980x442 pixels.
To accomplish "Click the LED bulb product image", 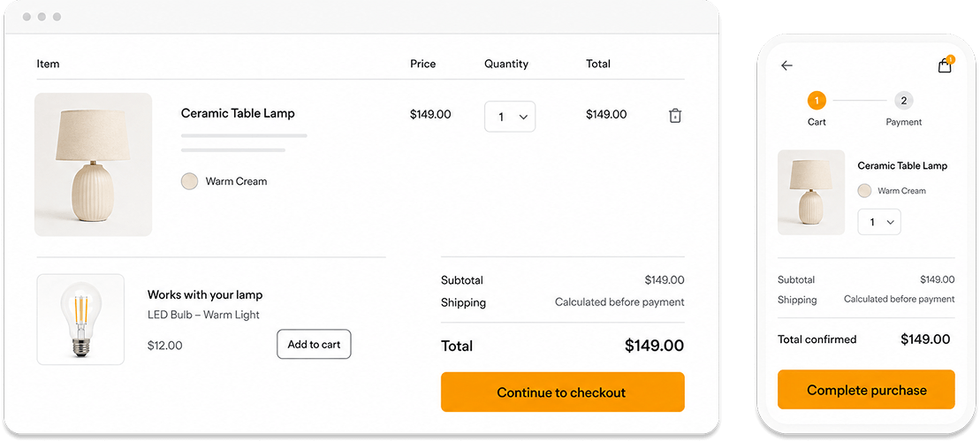I will 80,319.
